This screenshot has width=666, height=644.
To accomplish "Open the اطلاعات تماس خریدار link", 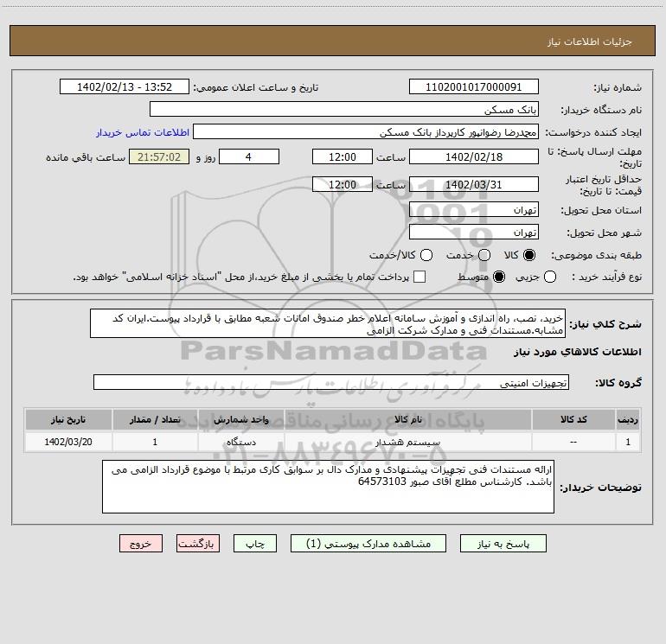I will (143, 132).
